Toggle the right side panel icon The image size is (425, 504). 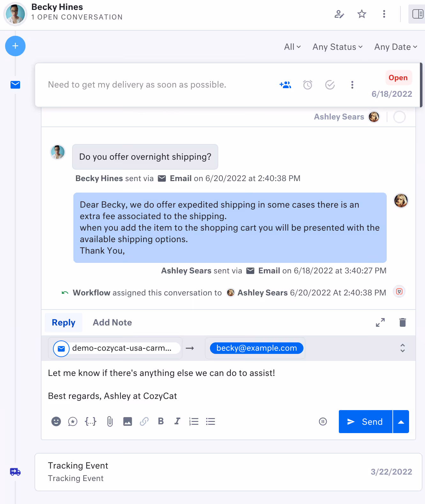[418, 14]
